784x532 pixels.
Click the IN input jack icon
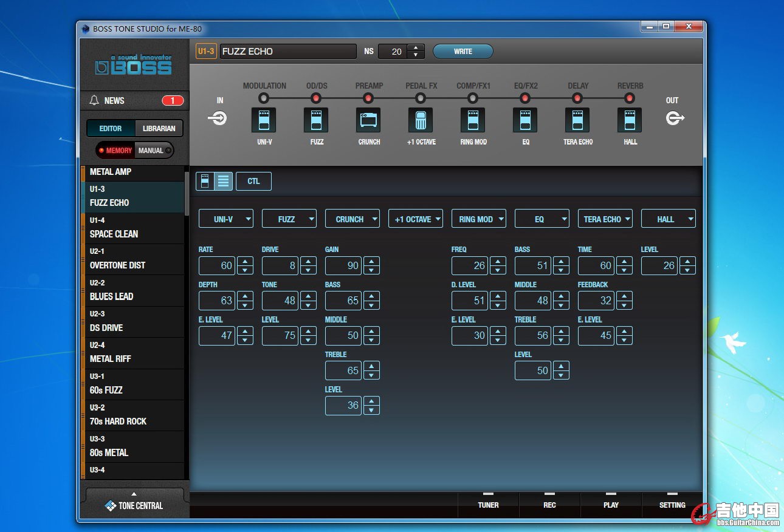[218, 118]
